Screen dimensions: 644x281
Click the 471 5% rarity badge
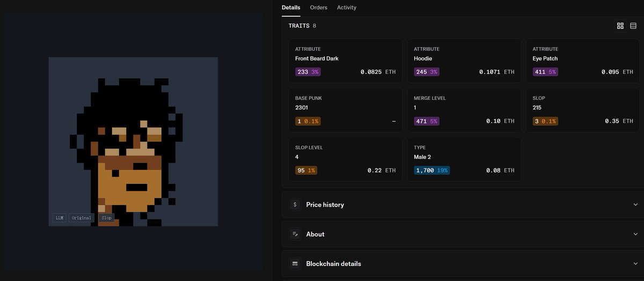(x=427, y=121)
